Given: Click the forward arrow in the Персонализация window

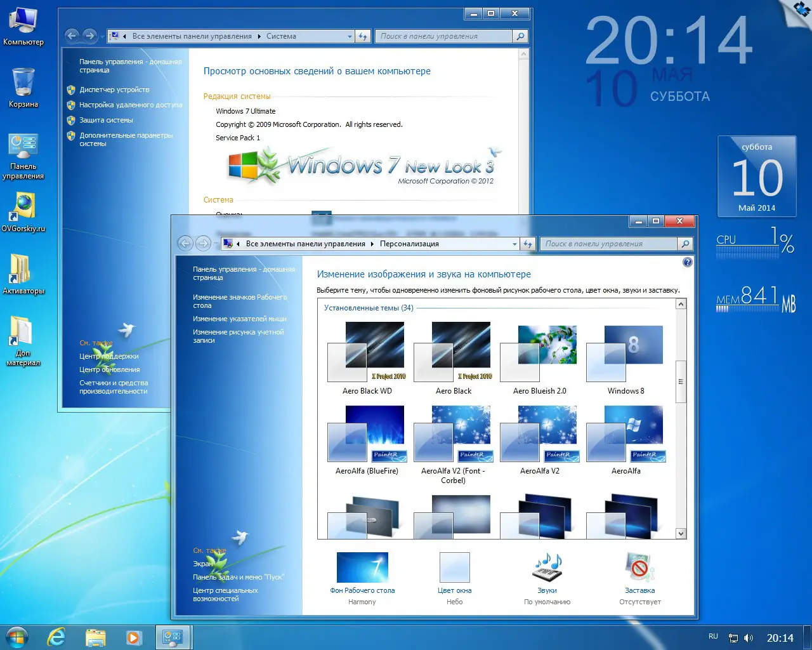Looking at the screenshot, I should coord(203,243).
